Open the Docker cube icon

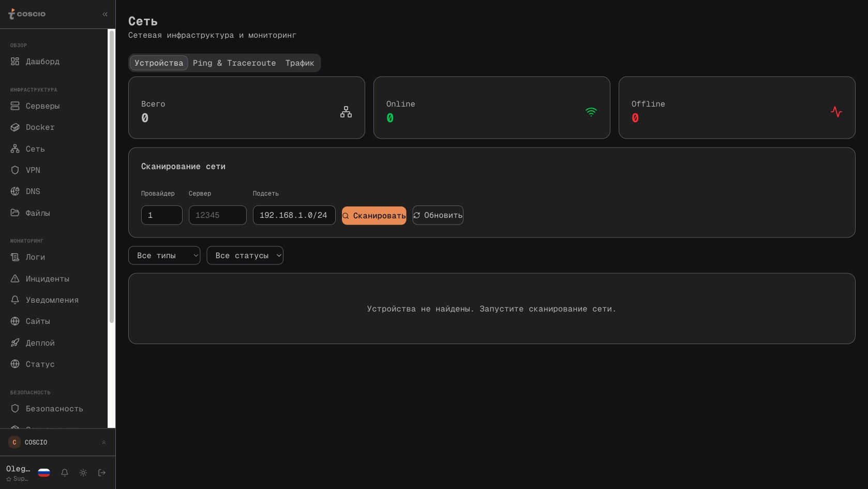(15, 127)
